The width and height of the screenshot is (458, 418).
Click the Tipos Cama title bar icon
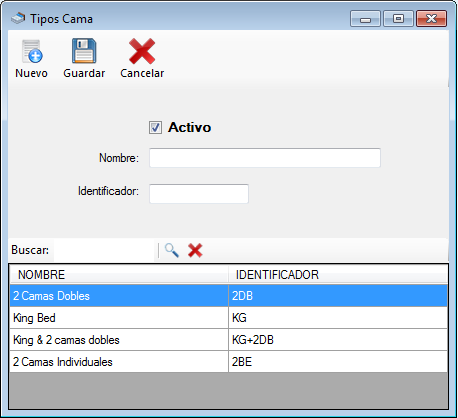point(18,18)
